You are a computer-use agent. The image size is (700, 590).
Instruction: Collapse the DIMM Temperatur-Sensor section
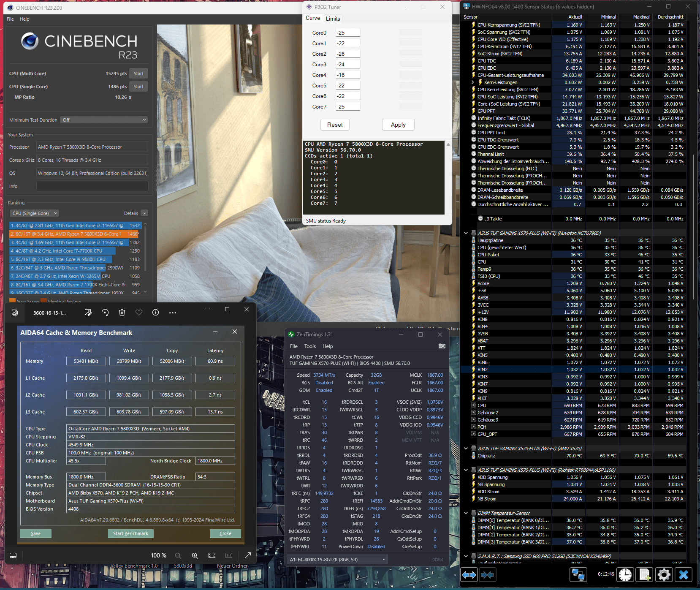pos(466,513)
